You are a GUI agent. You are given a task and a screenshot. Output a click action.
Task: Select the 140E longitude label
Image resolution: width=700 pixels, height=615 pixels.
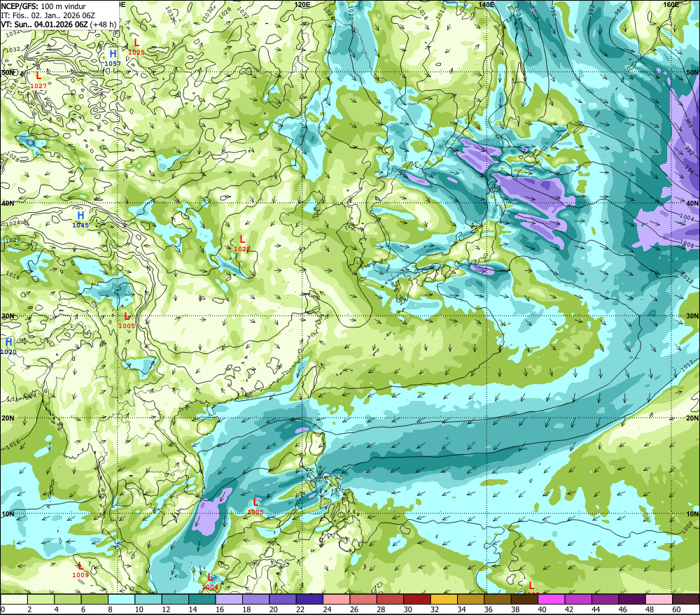(486, 4)
